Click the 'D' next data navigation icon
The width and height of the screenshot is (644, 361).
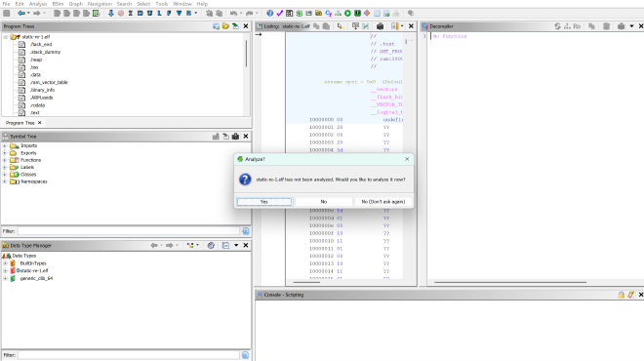click(141, 13)
